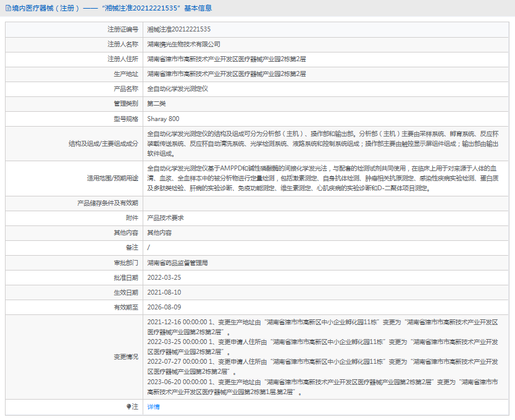Viewport: 515px width, 420px height.
Task: Click the 变更情况 label
Action: click(x=126, y=357)
